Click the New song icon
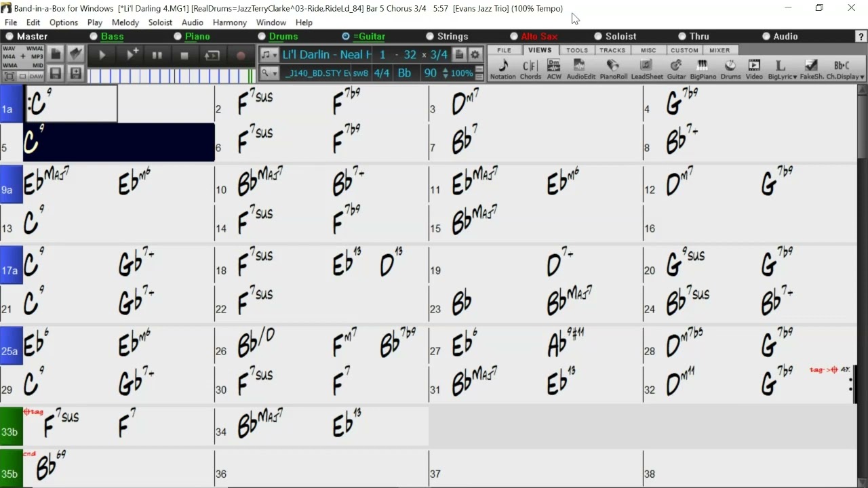The image size is (868, 488). pyautogui.click(x=56, y=54)
